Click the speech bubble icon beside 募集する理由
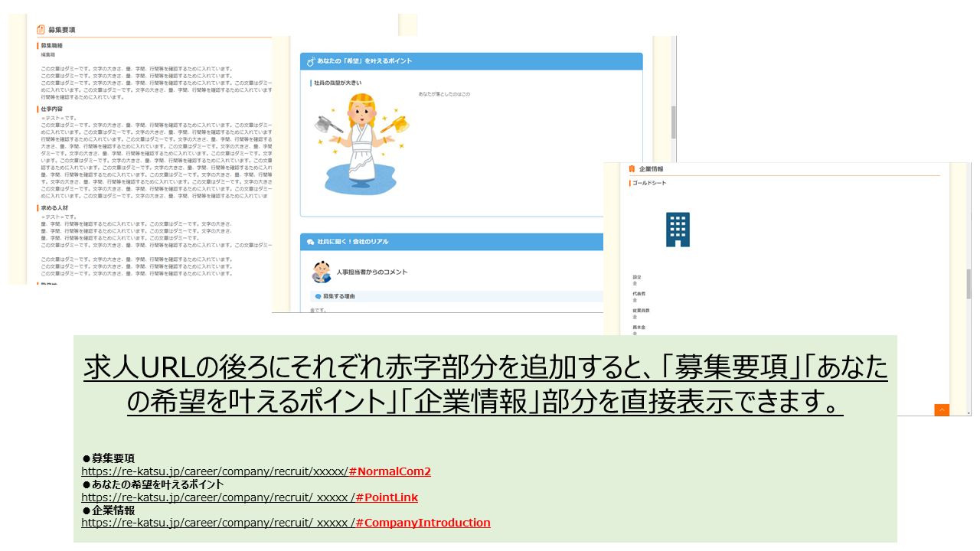This screenshot has height=551, width=980. pos(318,296)
